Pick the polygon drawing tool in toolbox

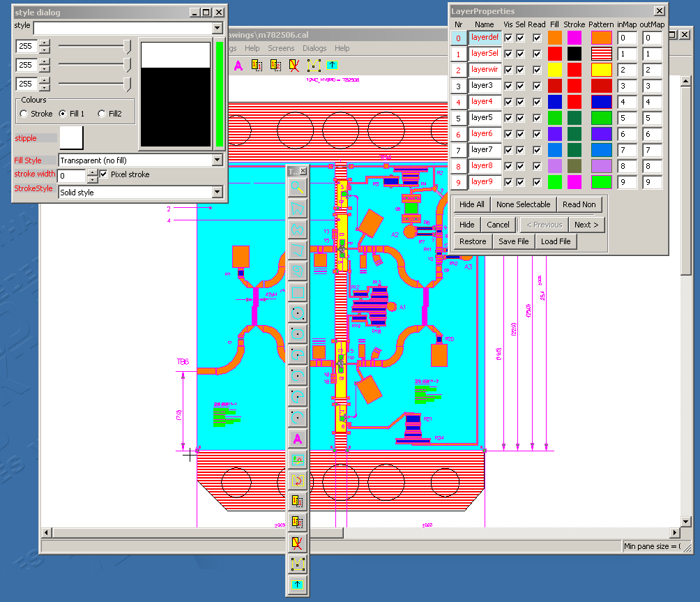point(298,208)
